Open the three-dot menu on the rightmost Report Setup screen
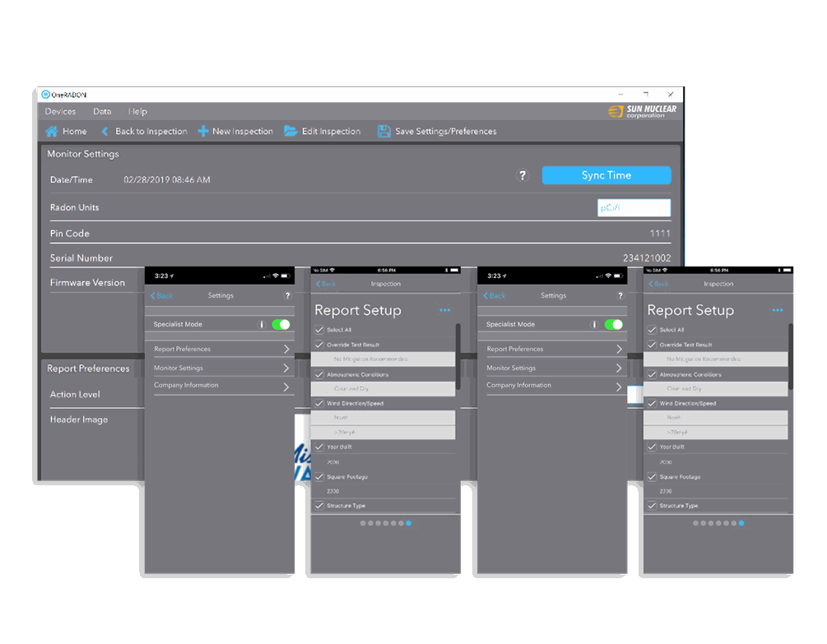The image size is (827, 644). (x=778, y=310)
